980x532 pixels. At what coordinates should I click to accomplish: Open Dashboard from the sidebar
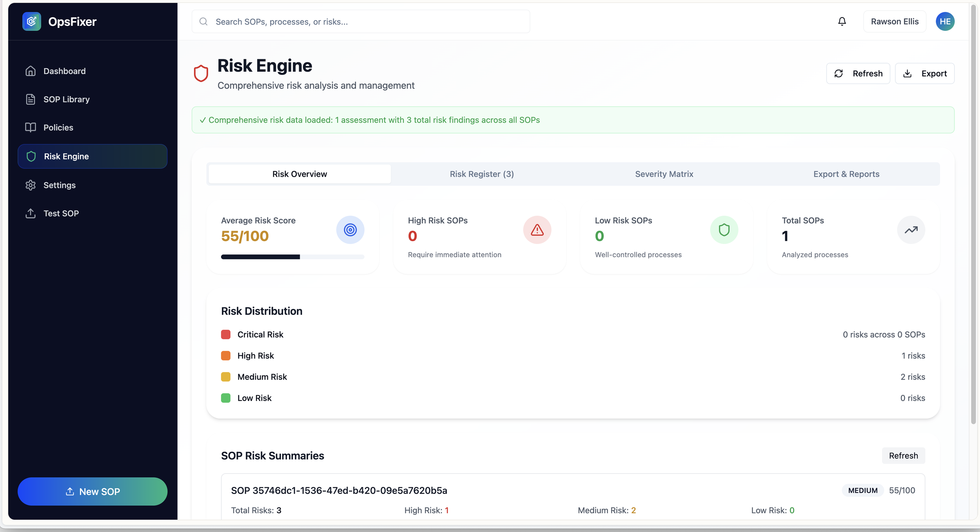click(64, 71)
